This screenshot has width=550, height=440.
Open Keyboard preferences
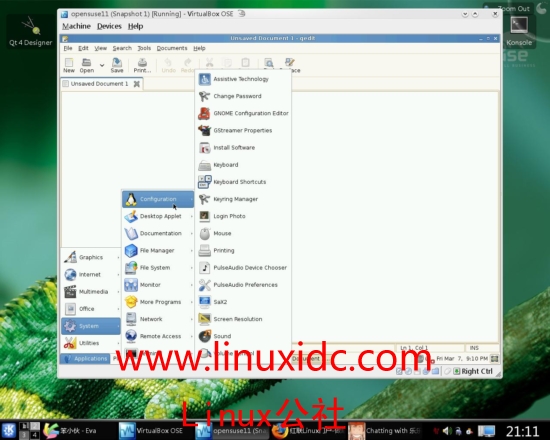[x=243, y=165]
